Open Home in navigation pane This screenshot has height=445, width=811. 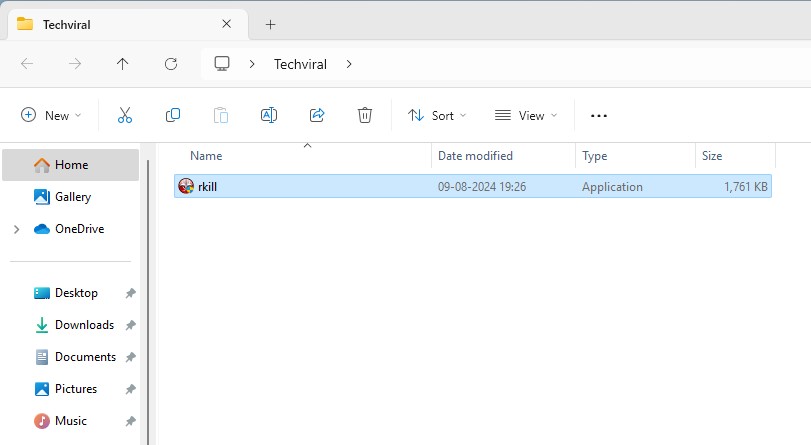[x=70, y=165]
